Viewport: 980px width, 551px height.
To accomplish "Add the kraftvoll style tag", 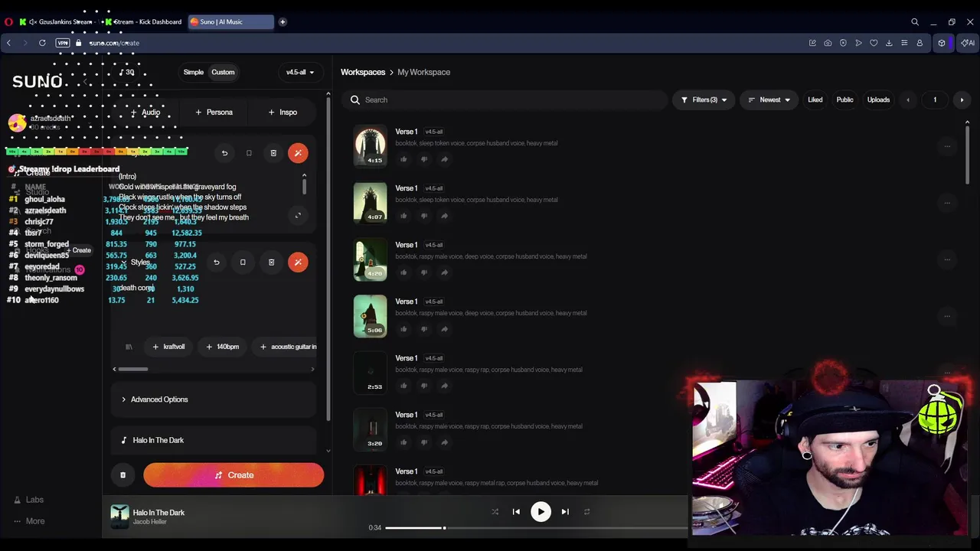I will [x=168, y=347].
